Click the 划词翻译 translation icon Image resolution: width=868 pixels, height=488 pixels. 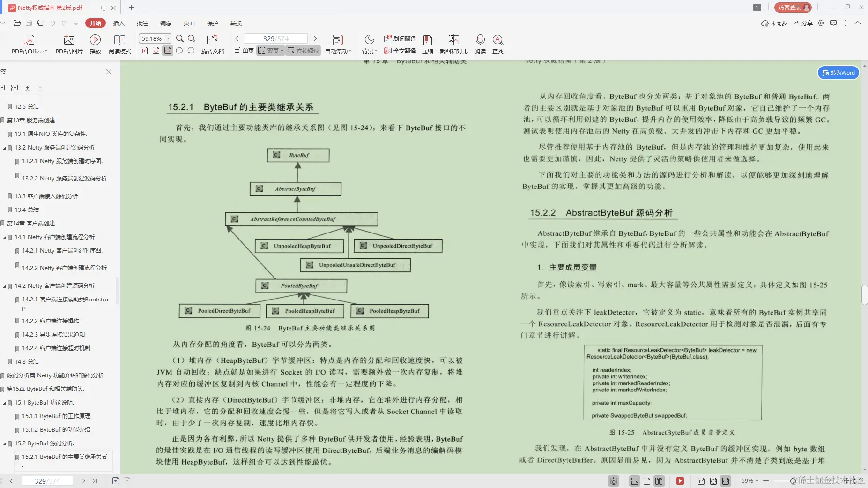click(401, 38)
